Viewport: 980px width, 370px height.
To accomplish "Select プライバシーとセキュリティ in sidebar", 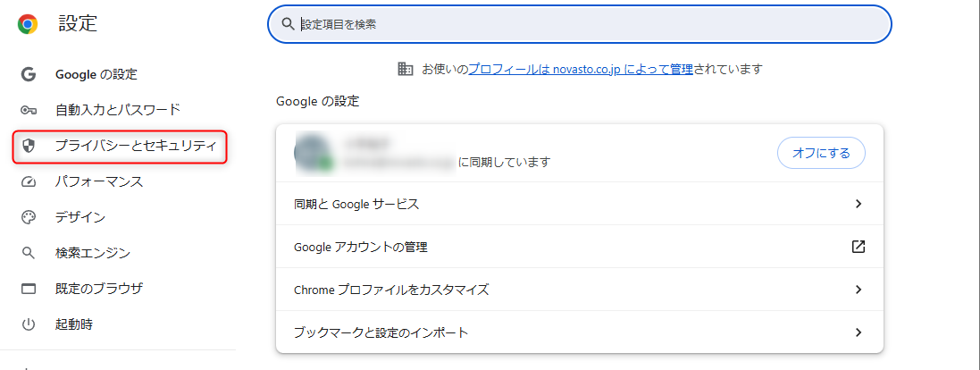I will click(136, 147).
